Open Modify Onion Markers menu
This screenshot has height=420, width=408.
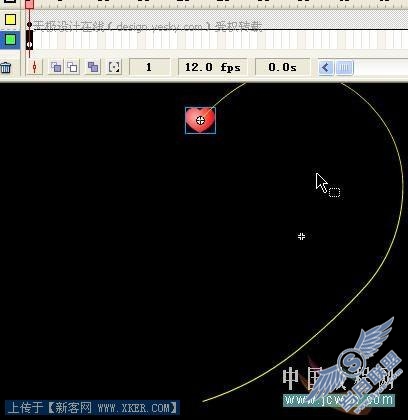coord(114,67)
